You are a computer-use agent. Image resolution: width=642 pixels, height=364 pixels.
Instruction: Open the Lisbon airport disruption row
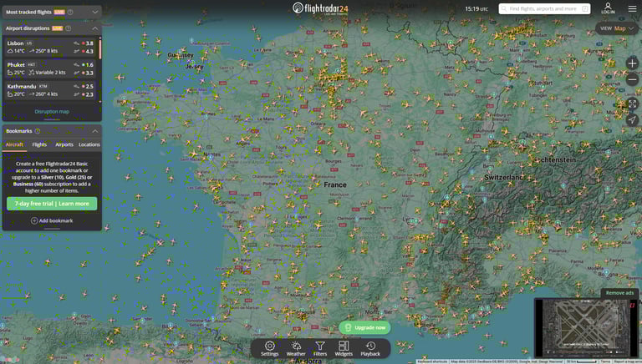coord(50,47)
